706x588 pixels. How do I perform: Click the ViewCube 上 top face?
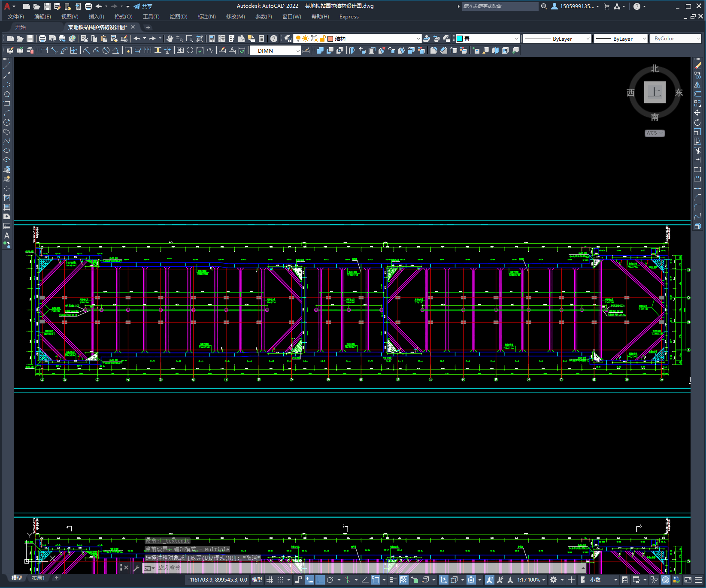(655, 92)
